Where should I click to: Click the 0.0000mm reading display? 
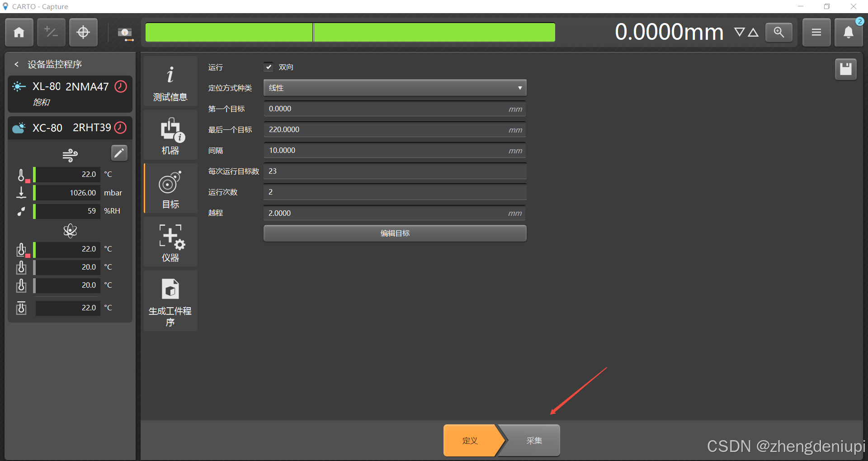(669, 32)
